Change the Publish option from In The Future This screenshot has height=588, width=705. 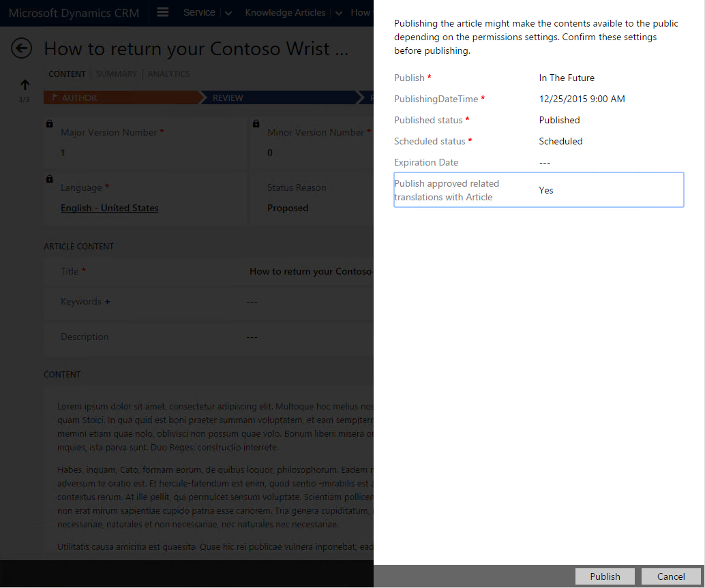coord(567,78)
